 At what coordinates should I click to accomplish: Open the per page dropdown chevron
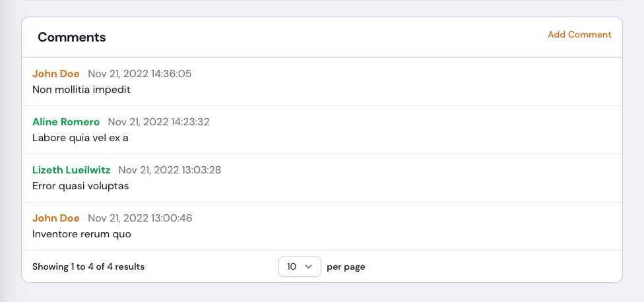click(x=309, y=266)
